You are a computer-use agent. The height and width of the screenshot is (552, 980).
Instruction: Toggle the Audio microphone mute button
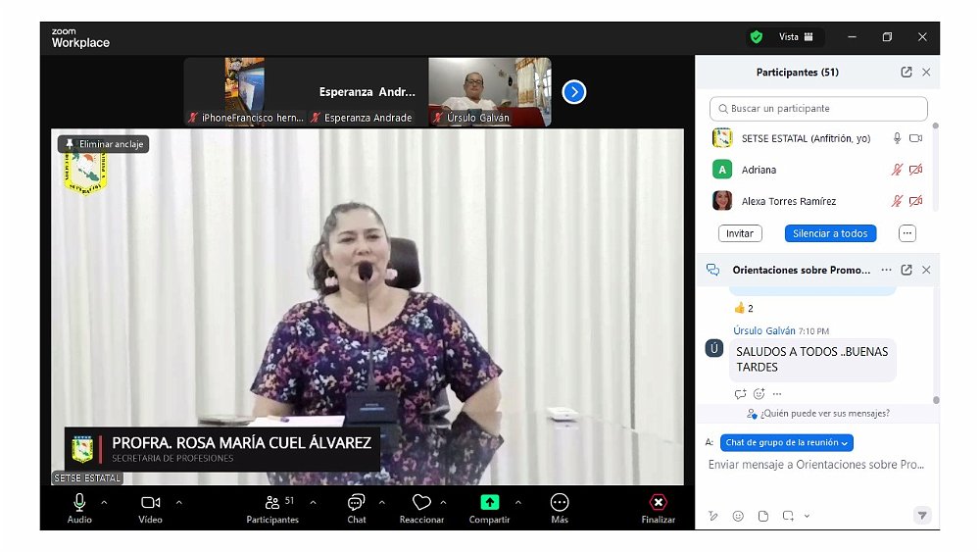click(79, 503)
